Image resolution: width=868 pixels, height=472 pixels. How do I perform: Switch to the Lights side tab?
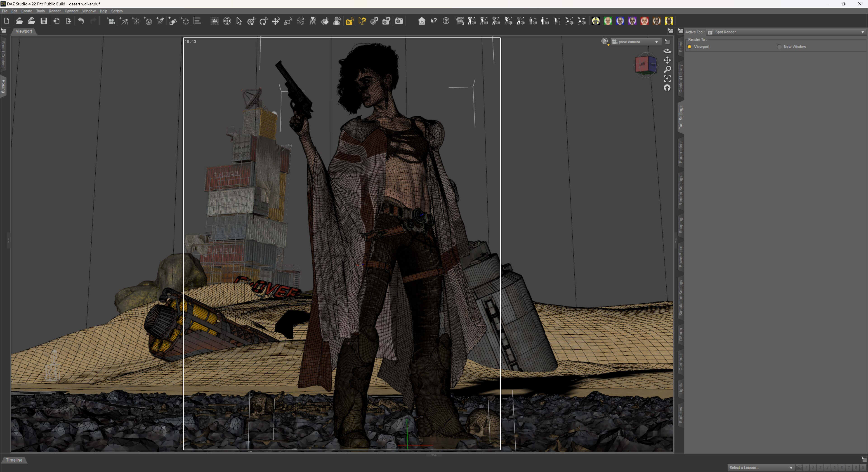tap(681, 388)
